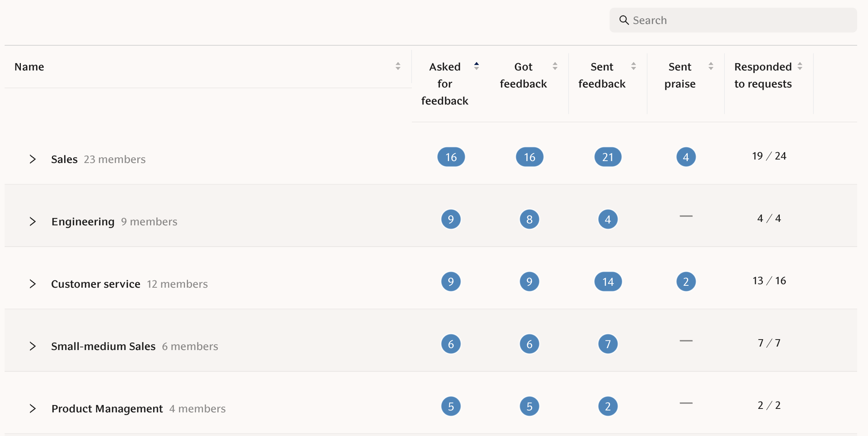Sort by Sent praise column arrows
This screenshot has width=868, height=436.
(711, 66)
